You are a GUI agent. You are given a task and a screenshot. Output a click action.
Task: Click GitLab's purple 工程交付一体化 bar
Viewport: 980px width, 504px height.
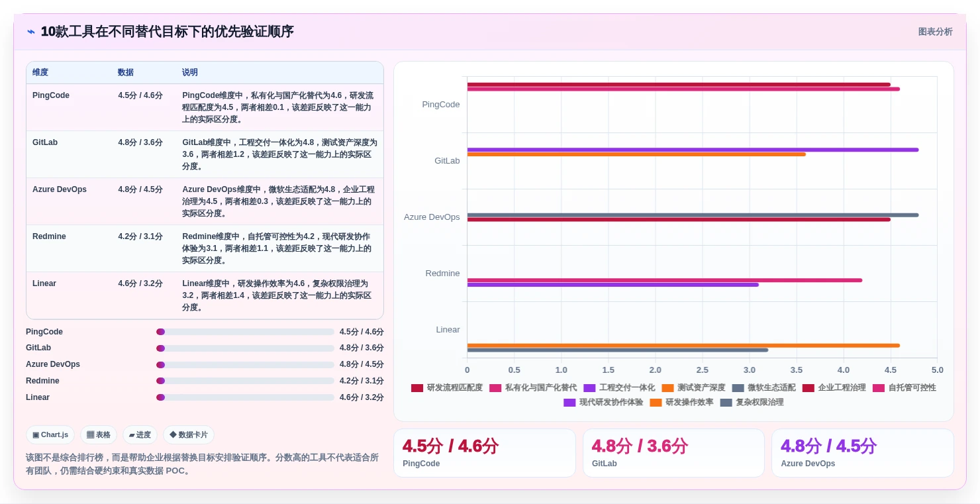click(x=693, y=150)
